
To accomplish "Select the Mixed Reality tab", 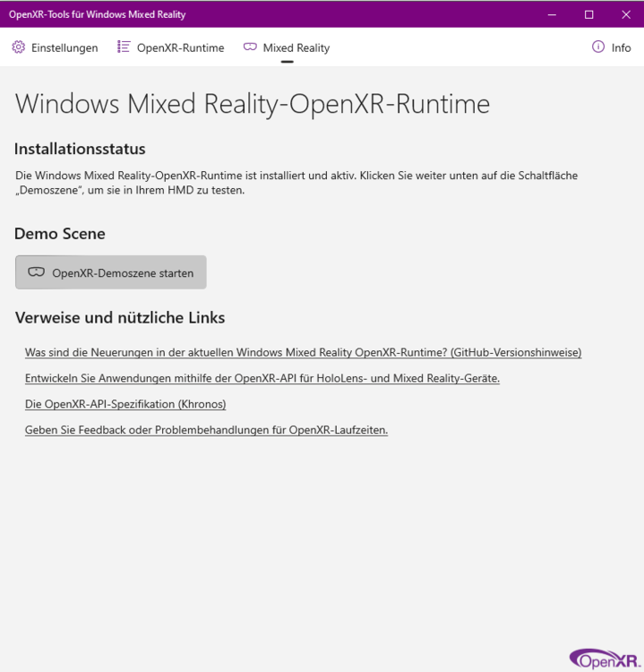I will (287, 47).
